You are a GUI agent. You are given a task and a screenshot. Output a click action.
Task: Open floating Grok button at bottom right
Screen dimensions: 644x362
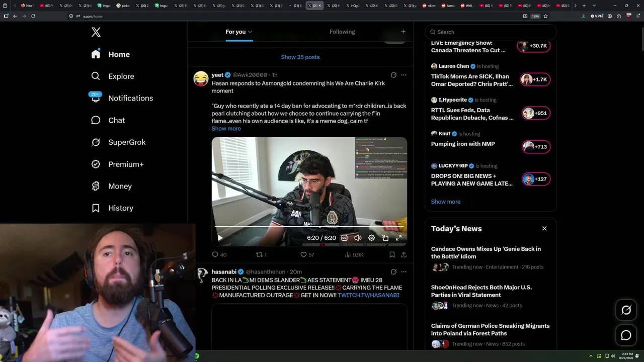[x=626, y=310]
